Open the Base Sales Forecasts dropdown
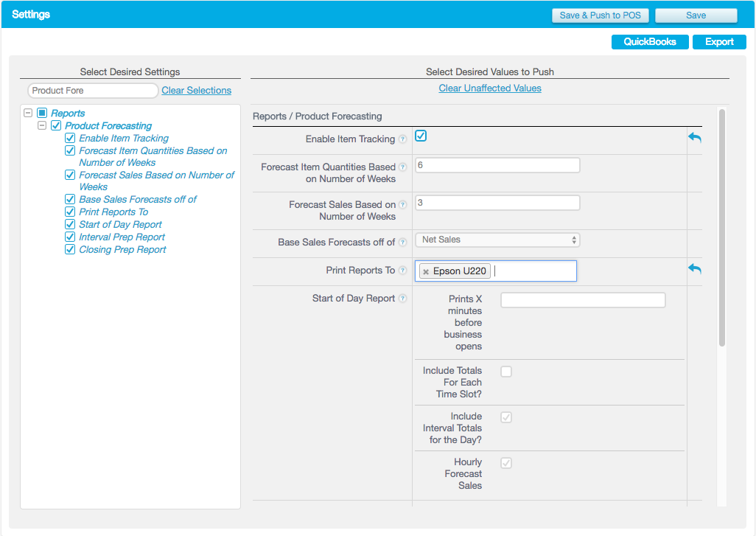756x536 pixels. pos(497,240)
